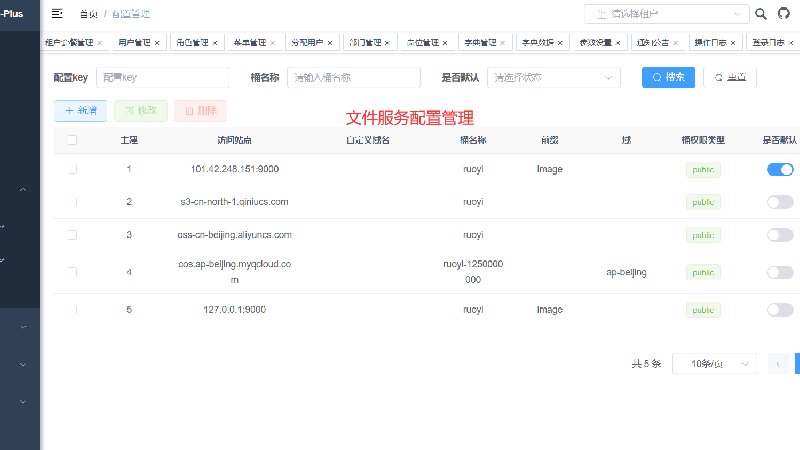Open the header search magnifier icon

click(761, 14)
